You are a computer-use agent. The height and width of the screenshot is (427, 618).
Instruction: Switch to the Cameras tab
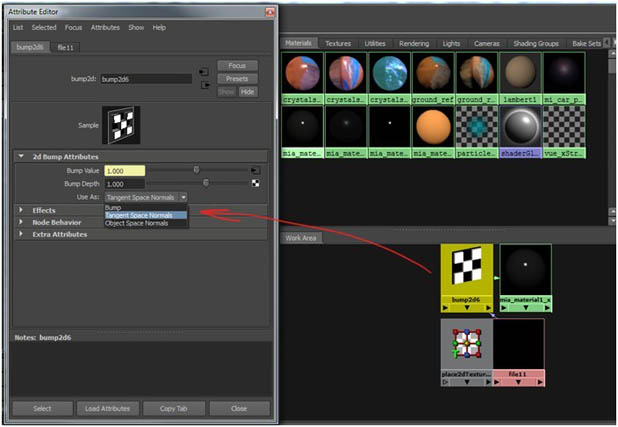click(487, 43)
